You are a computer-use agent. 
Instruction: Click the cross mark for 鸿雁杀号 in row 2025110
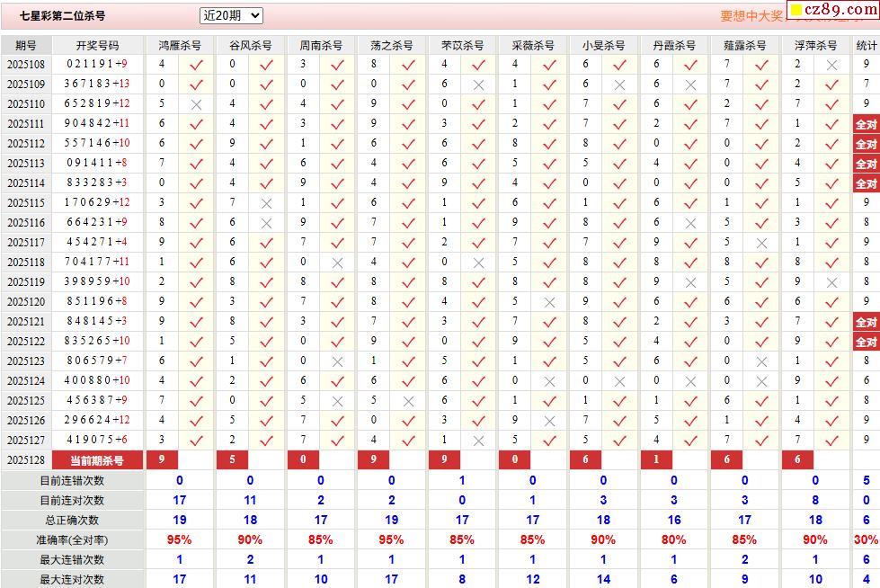pos(196,104)
